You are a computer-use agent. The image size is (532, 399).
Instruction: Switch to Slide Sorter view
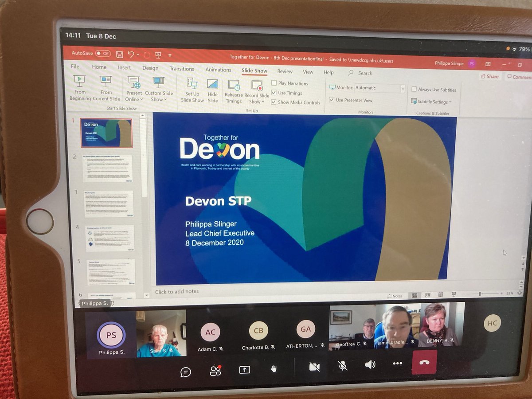(x=427, y=295)
